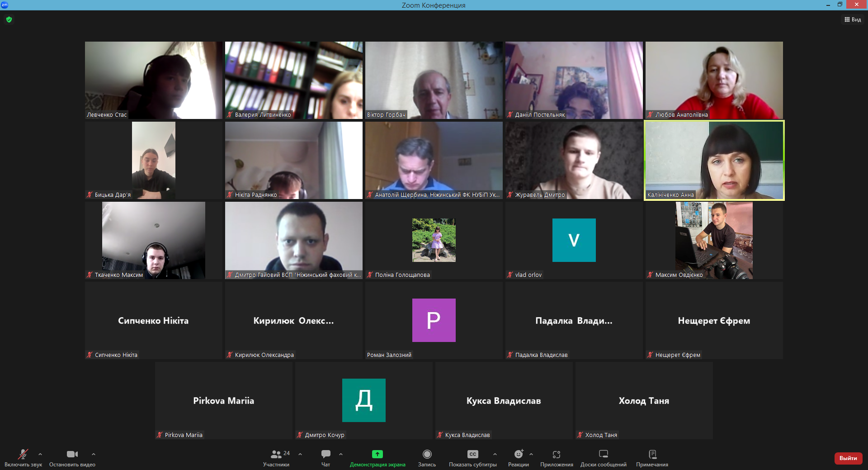
Task: Stop video using the camera icon
Action: pyautogui.click(x=72, y=454)
